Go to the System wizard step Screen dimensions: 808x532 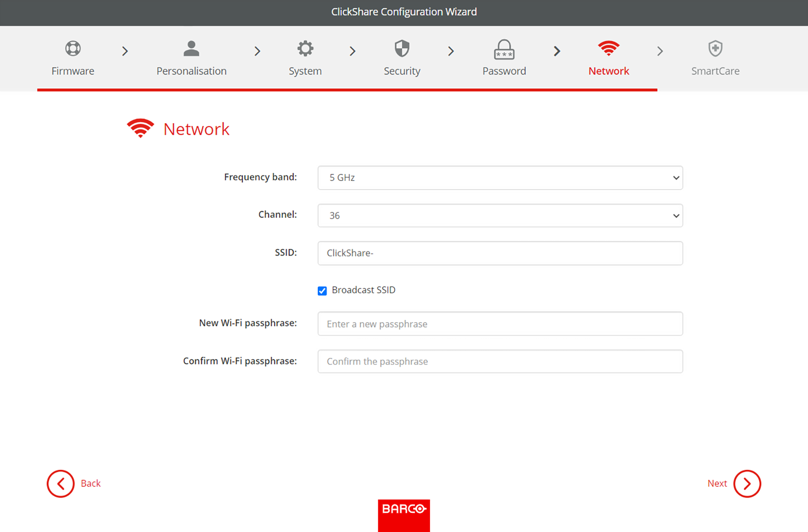click(305, 71)
